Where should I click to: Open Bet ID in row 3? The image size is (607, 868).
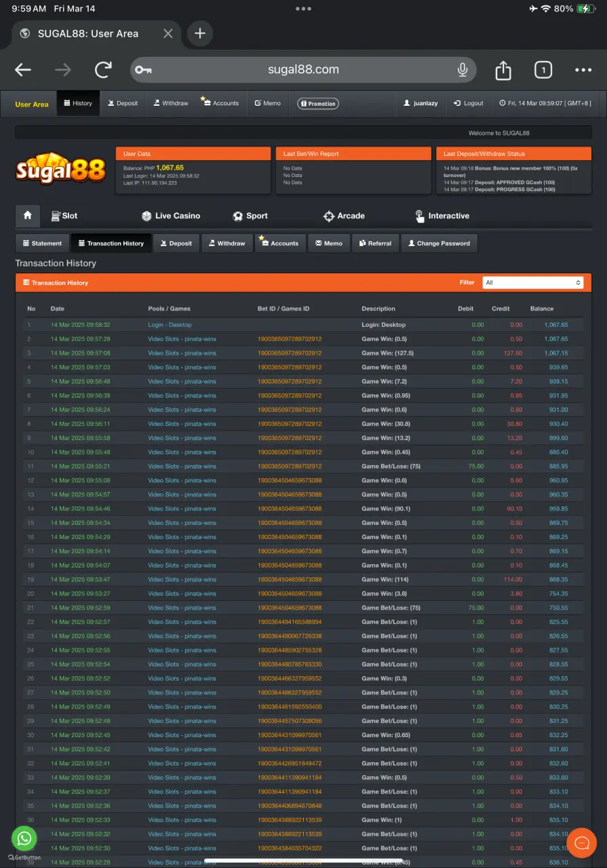(290, 353)
